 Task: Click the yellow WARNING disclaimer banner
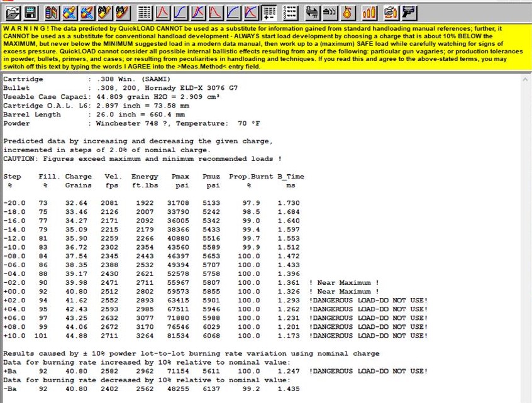point(265,47)
